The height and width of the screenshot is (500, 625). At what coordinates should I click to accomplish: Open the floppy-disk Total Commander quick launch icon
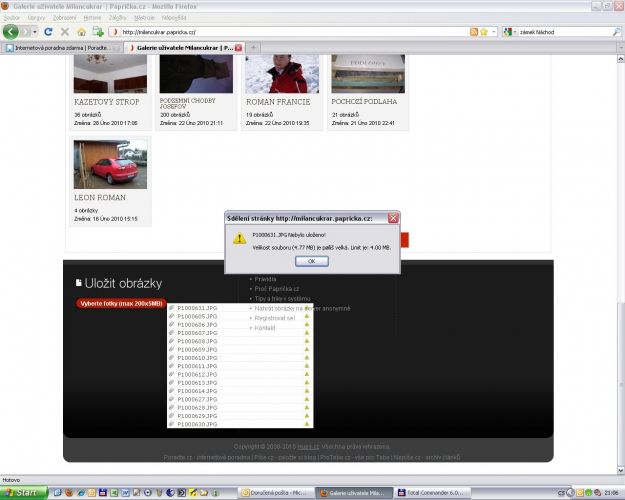point(103,493)
